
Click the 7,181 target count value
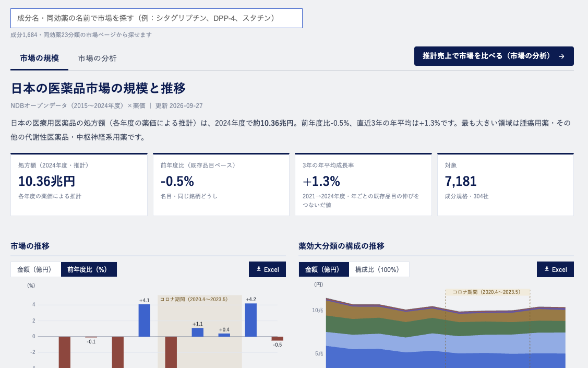point(461,182)
